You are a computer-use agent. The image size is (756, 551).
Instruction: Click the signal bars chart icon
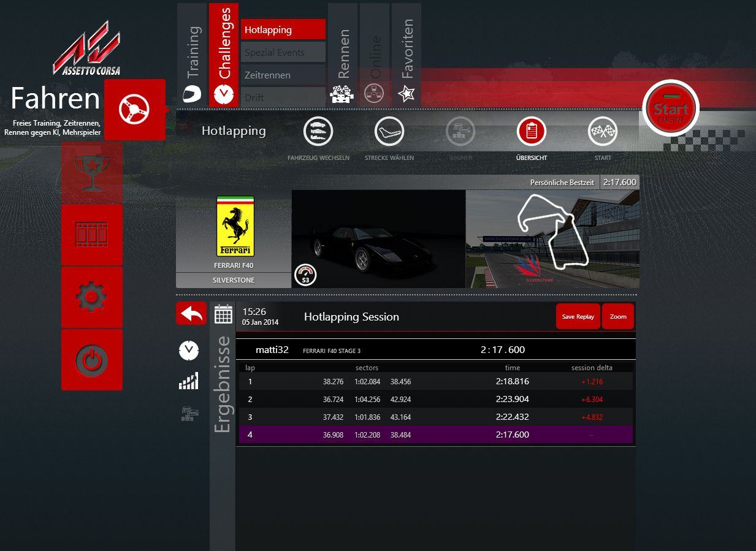[x=189, y=381]
